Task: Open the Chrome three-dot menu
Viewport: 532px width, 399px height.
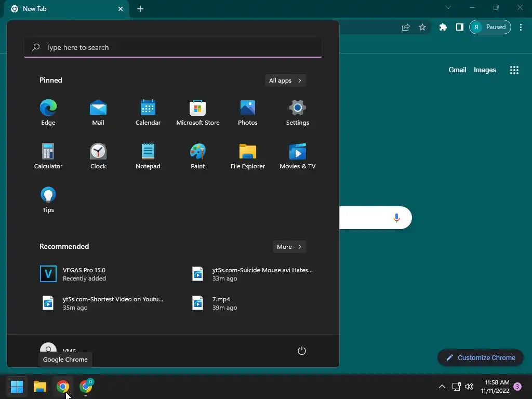Action: [x=521, y=27]
